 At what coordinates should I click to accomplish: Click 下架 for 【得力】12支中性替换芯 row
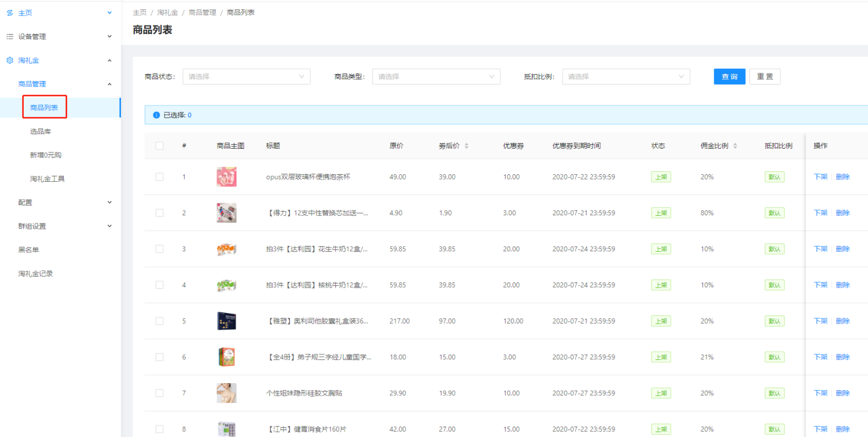(x=821, y=212)
